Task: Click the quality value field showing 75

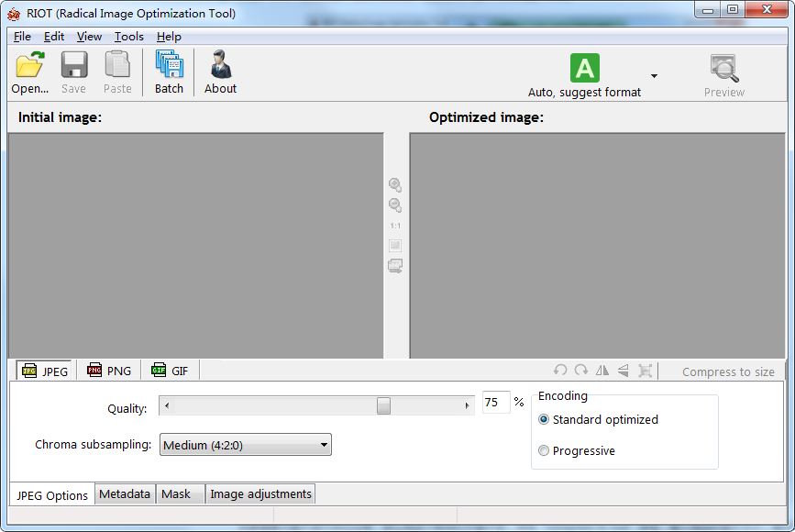Action: click(496, 402)
